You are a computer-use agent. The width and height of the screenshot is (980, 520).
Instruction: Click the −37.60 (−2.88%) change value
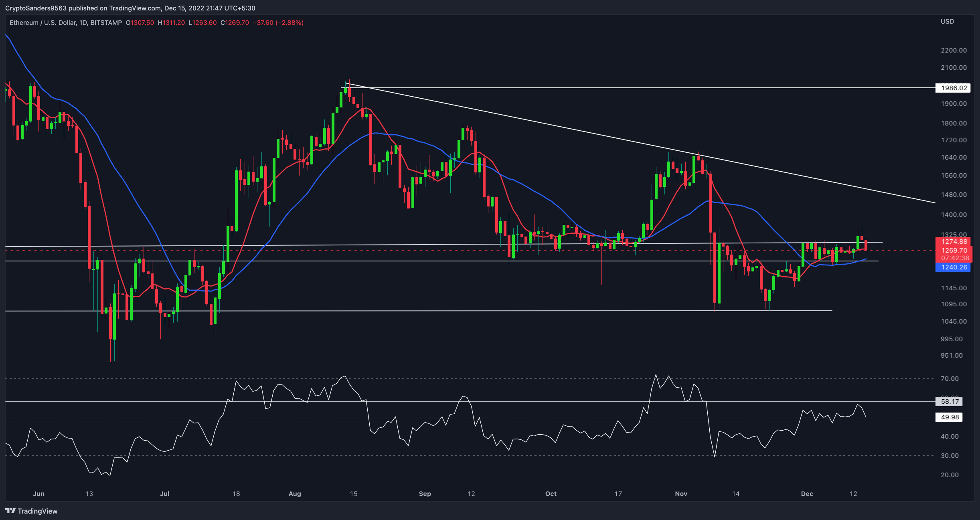coord(278,23)
